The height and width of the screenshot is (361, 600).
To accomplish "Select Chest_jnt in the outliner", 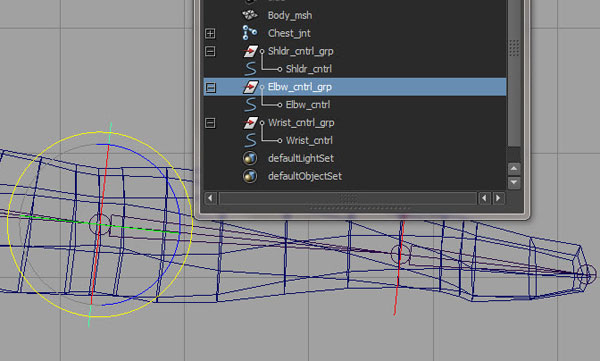I will point(289,33).
